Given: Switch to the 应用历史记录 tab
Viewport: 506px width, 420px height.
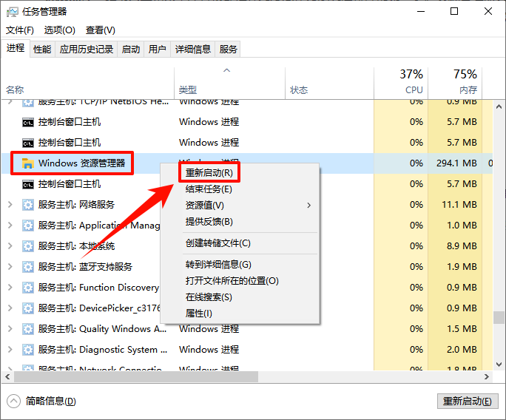Looking at the screenshot, I should [87, 50].
